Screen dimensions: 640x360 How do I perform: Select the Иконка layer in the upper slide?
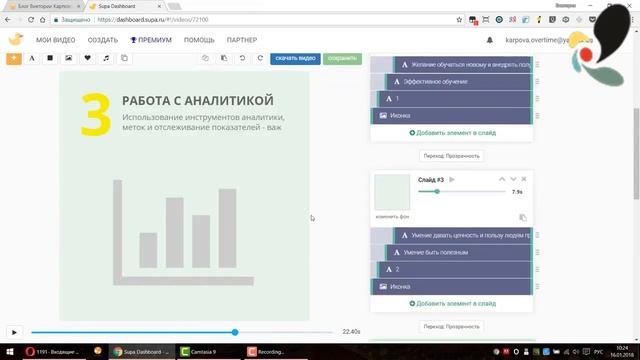tap(451, 116)
